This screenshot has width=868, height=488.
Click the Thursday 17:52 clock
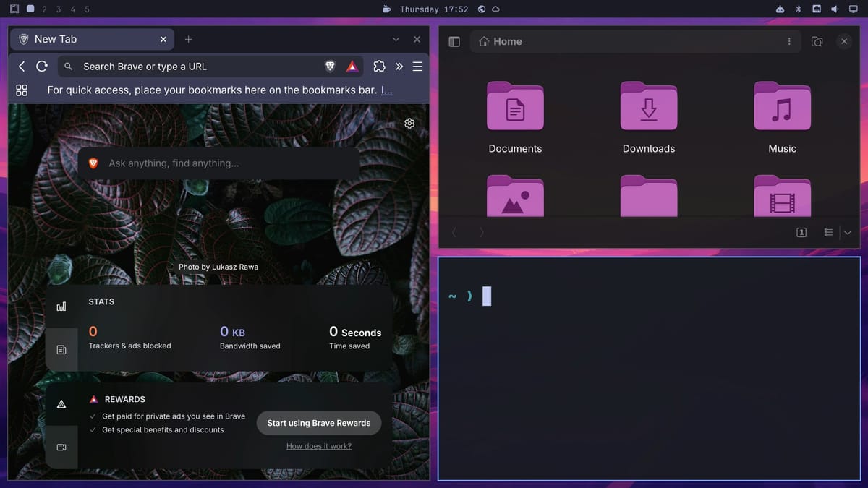click(434, 9)
